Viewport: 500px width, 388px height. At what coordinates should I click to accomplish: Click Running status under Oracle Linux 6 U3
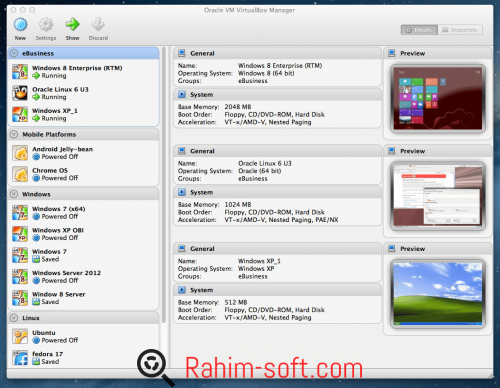click(54, 97)
